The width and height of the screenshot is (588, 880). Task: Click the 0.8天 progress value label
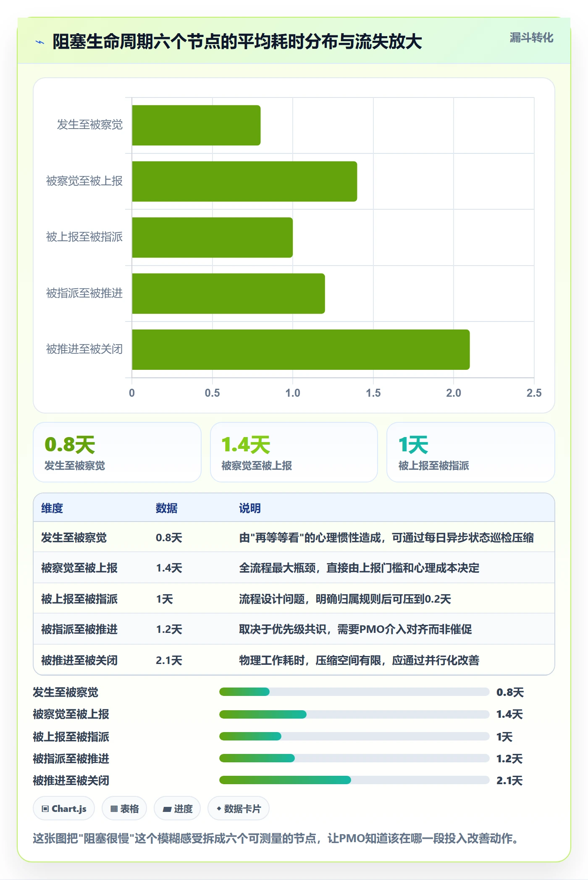tap(510, 692)
